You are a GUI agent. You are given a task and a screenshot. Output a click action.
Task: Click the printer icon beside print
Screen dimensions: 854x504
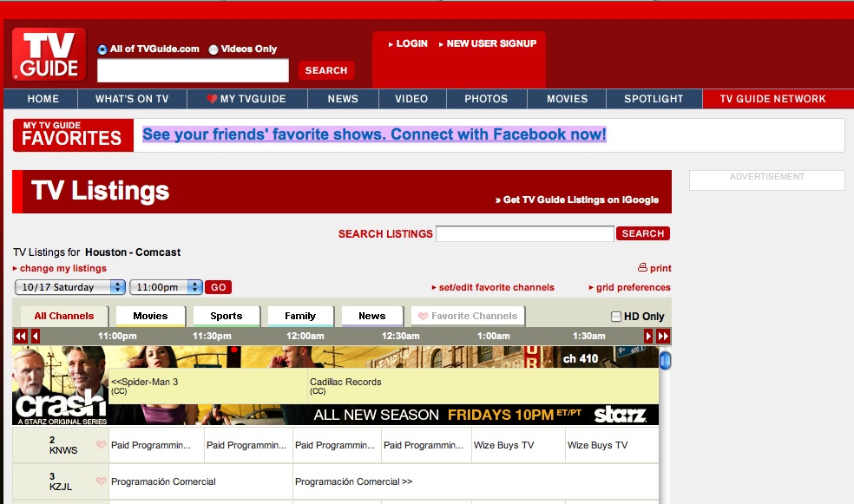643,267
